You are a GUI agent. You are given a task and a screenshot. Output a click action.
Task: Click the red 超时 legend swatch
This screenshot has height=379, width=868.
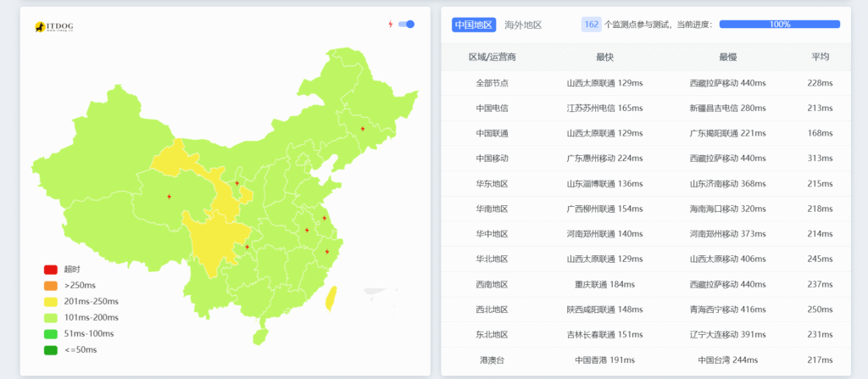[51, 270]
